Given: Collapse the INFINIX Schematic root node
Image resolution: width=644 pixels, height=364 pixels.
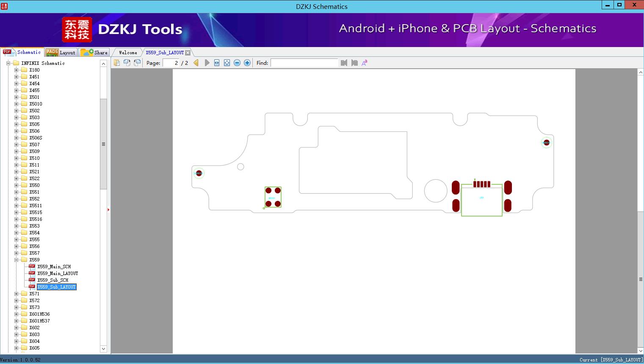Looking at the screenshot, I should point(8,63).
